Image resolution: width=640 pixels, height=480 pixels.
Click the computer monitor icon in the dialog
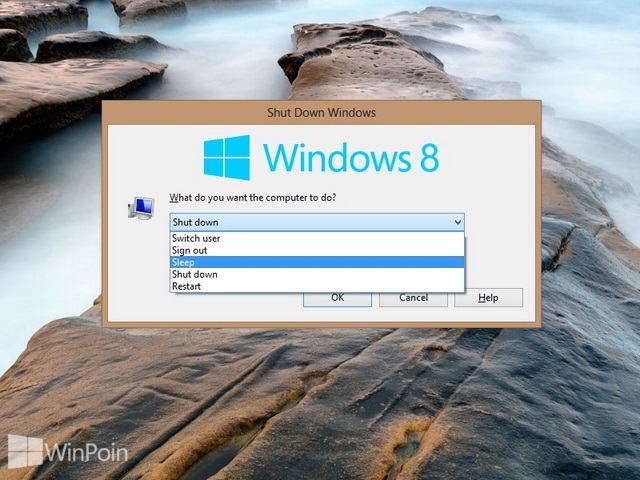tap(141, 207)
